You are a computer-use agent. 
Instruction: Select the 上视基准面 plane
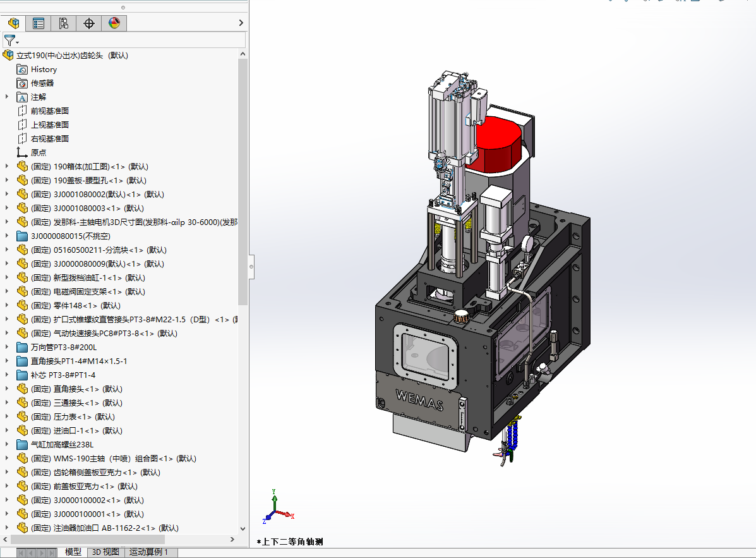50,125
